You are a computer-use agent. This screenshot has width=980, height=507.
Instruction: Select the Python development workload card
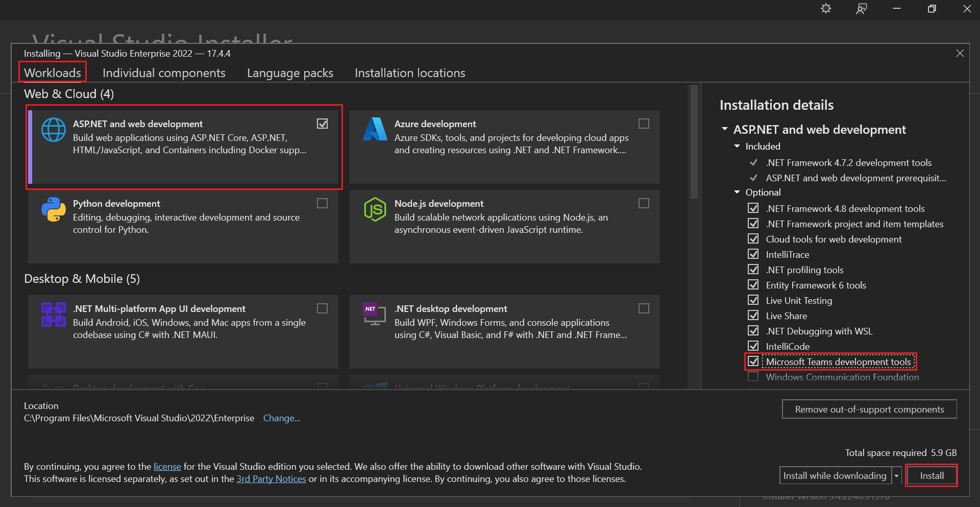click(x=183, y=227)
